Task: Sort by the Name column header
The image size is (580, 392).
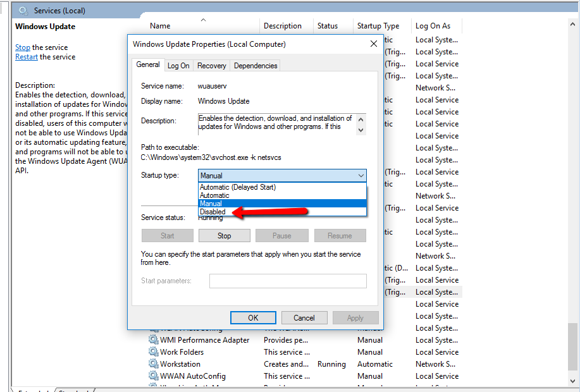Action: (160, 26)
